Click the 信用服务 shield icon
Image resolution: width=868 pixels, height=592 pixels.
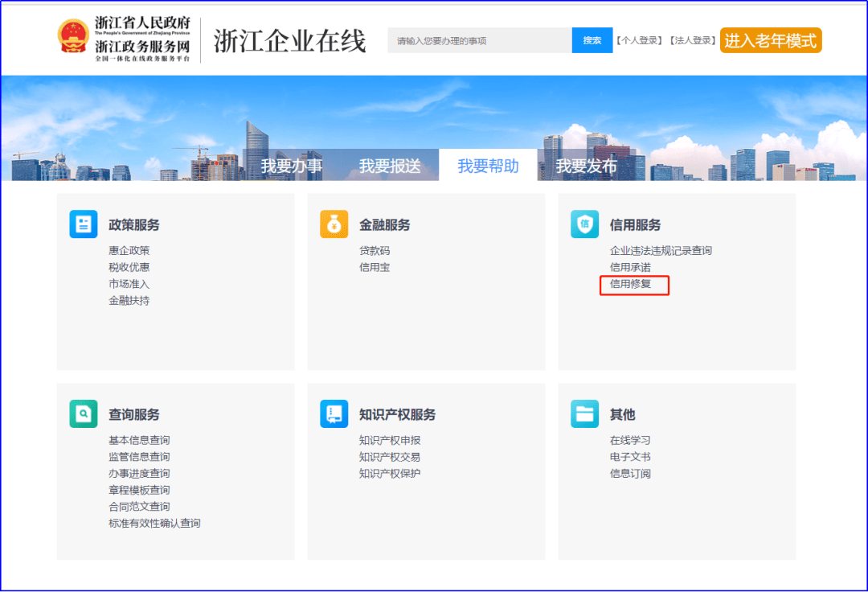(x=584, y=224)
